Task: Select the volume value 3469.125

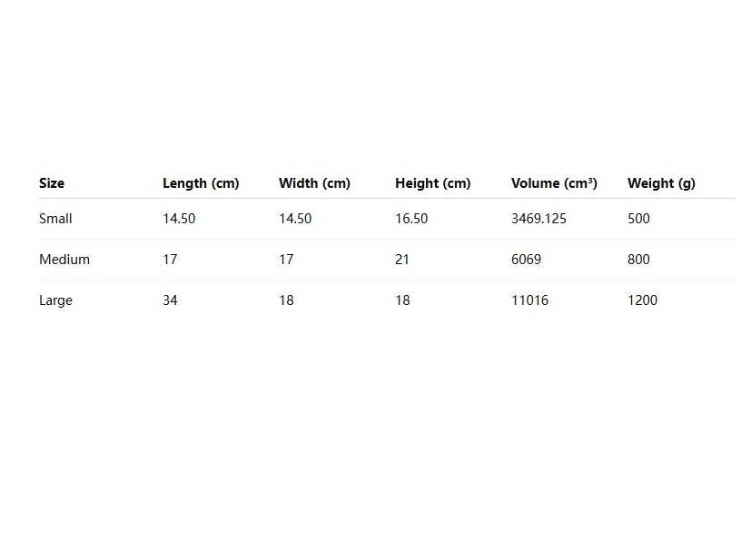Action: pos(539,219)
